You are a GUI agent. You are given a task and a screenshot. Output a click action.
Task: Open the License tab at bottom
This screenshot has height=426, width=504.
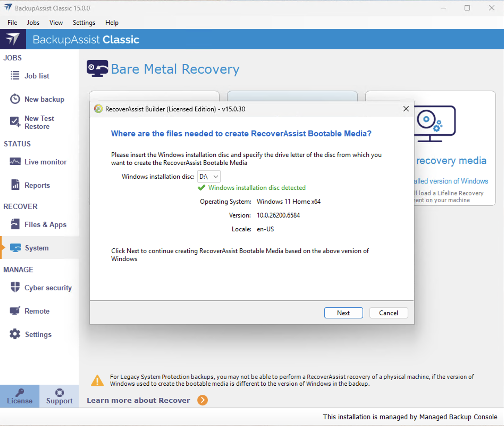20,396
